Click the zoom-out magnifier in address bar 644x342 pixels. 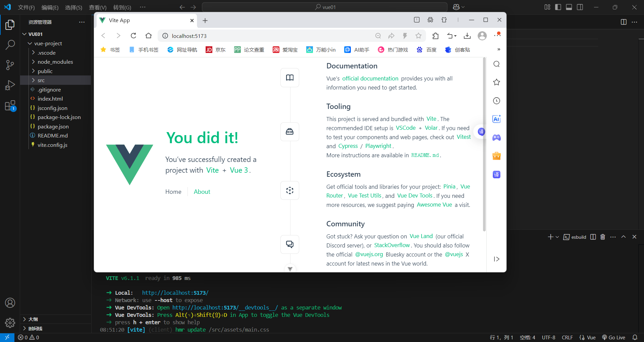[378, 36]
